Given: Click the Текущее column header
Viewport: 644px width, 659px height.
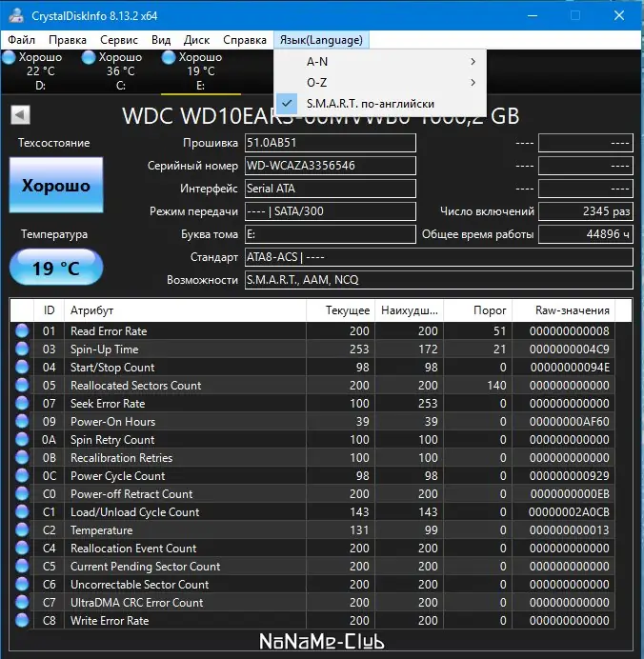Looking at the screenshot, I should pyautogui.click(x=340, y=310).
